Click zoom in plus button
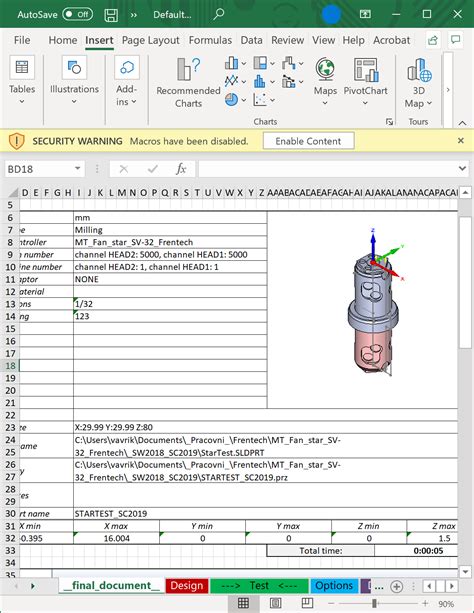Viewport: 474px width, 613px height. coord(425,604)
